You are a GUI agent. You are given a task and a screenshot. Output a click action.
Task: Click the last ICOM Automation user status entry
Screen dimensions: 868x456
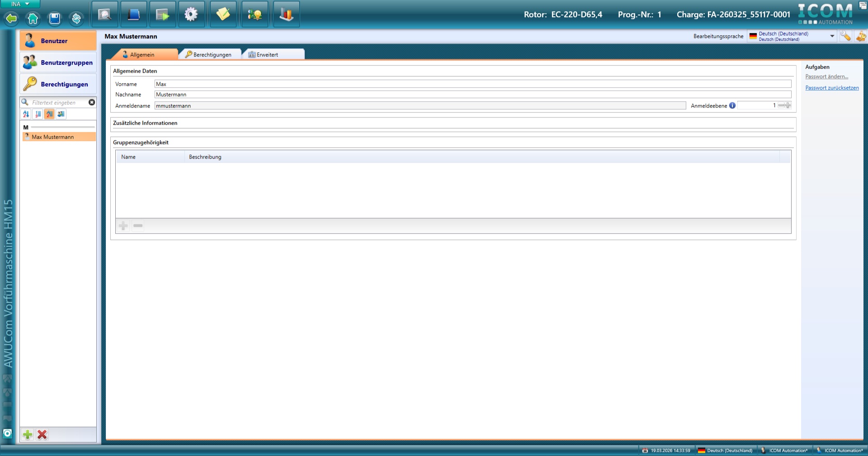click(840, 451)
